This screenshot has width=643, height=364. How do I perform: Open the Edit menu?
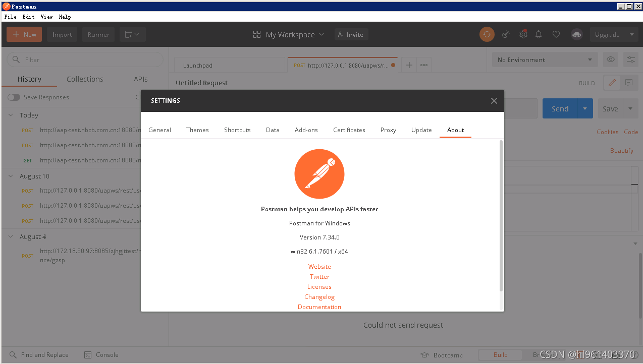(28, 17)
